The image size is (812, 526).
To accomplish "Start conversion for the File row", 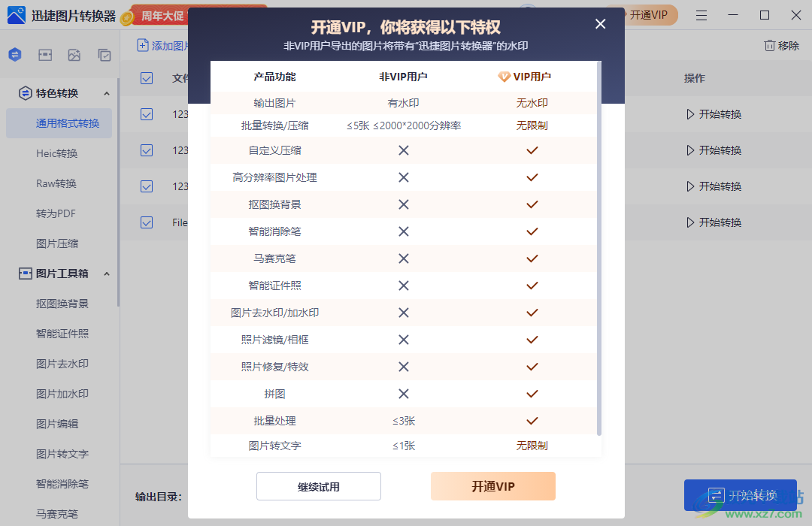I will pyautogui.click(x=714, y=222).
